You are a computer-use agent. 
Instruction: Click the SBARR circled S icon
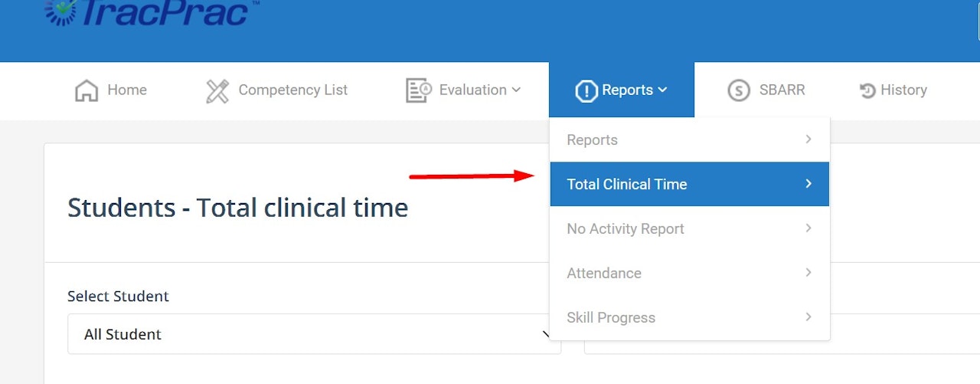tap(738, 90)
